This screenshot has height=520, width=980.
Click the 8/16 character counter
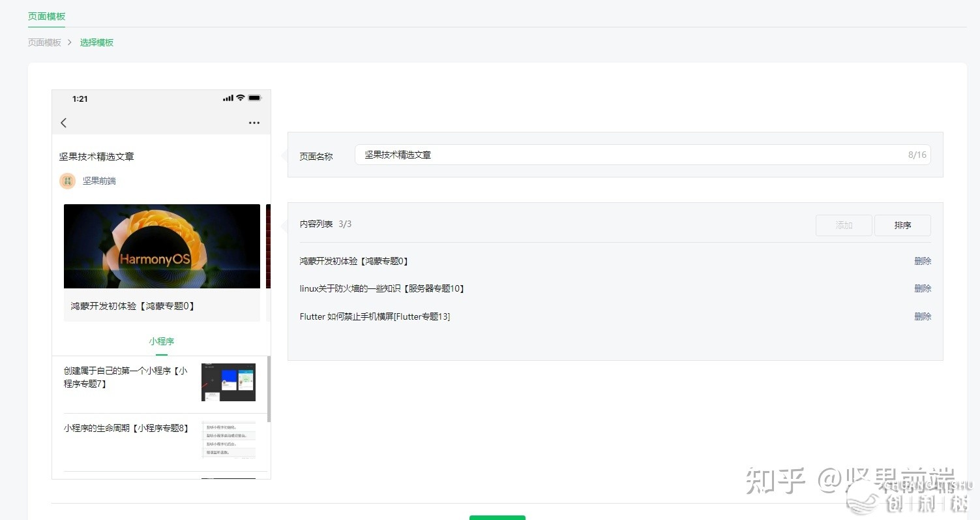(x=917, y=155)
